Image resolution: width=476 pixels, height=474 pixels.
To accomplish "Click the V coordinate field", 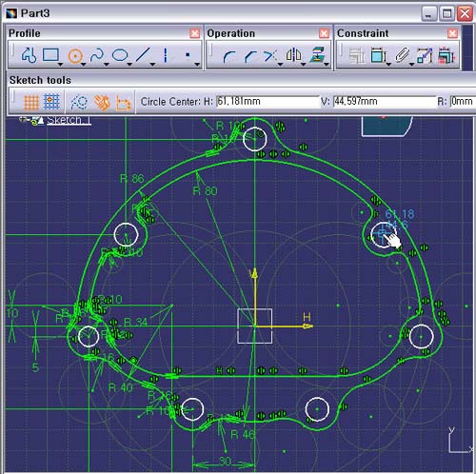I will point(385,102).
